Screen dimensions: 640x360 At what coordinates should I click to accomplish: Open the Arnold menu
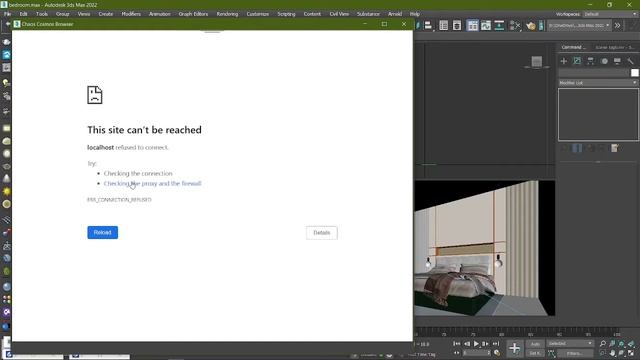point(395,14)
